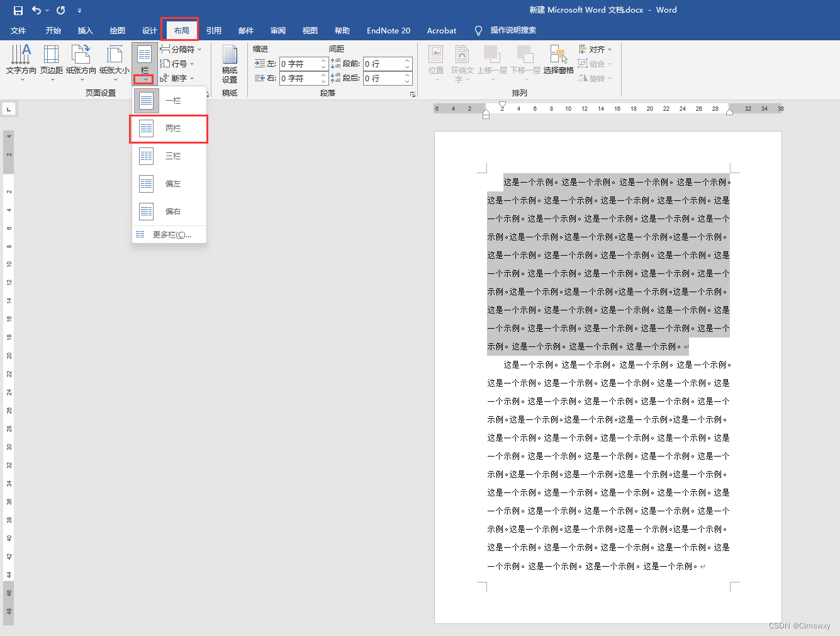Click the left indent 左 value field
Screen dimensions: 840x636
pyautogui.click(x=300, y=64)
